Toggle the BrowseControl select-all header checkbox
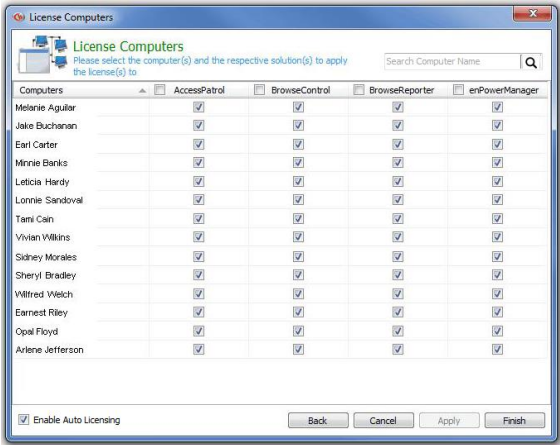Image resolution: width=560 pixels, height=445 pixels. click(259, 90)
